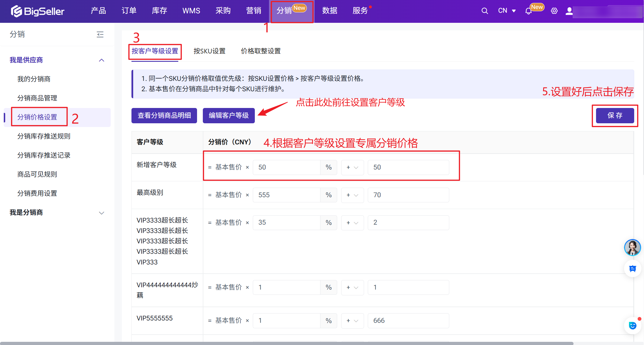Open plus operator dropdown for VIP5555555 row

coord(352,321)
